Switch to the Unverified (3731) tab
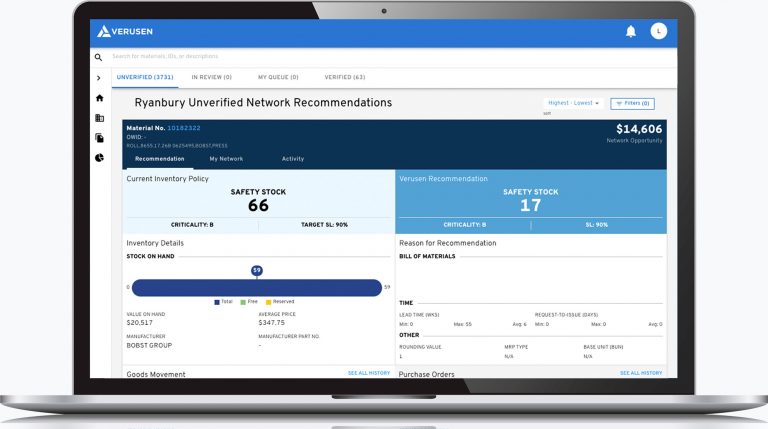The width and height of the screenshot is (768, 429). tap(145, 77)
